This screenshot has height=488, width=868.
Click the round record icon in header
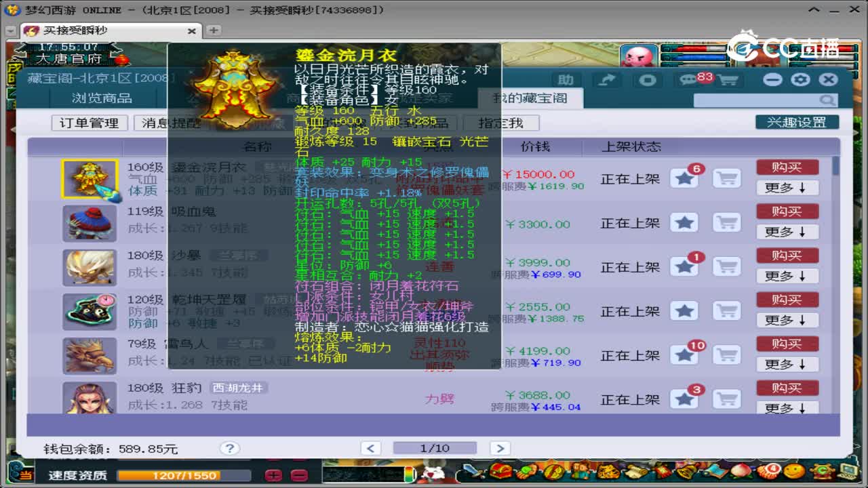[x=648, y=79]
